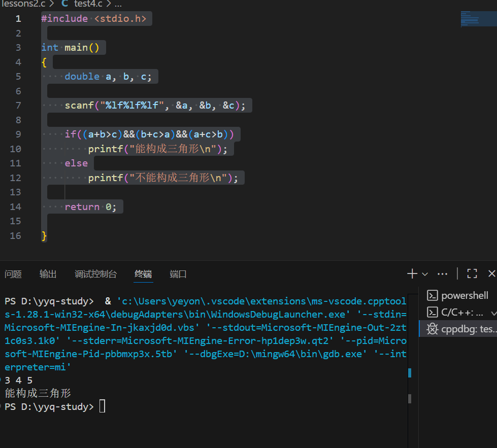The height and width of the screenshot is (448, 497).
Task: Click the C file icon in breadcrumb
Action: point(64,4)
